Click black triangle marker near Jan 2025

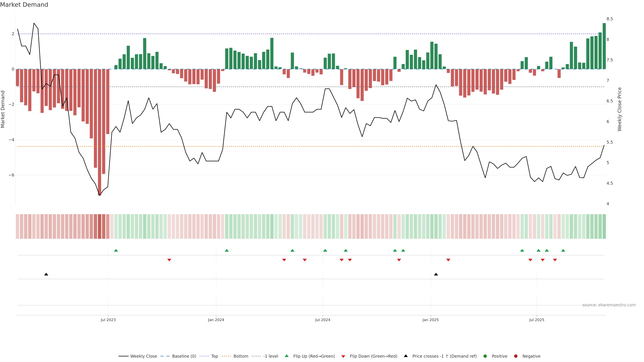point(436,274)
